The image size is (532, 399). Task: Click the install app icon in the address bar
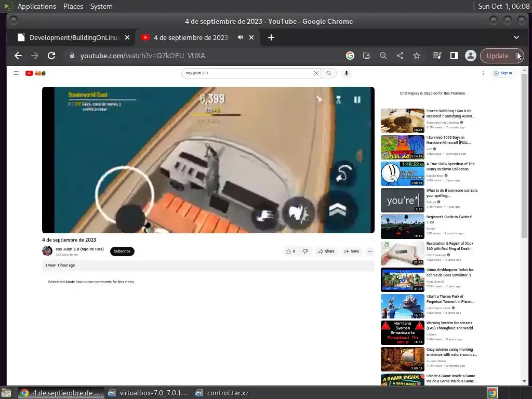[366, 56]
